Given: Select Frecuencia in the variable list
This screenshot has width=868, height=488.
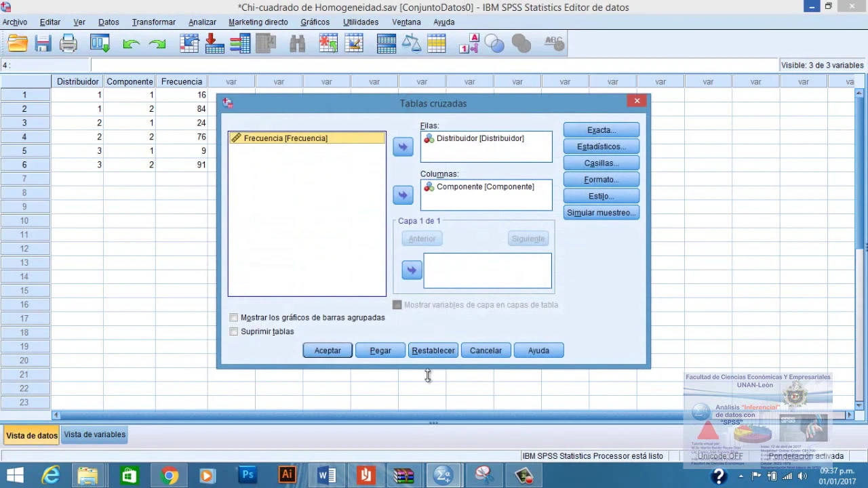Looking at the screenshot, I should tap(307, 138).
